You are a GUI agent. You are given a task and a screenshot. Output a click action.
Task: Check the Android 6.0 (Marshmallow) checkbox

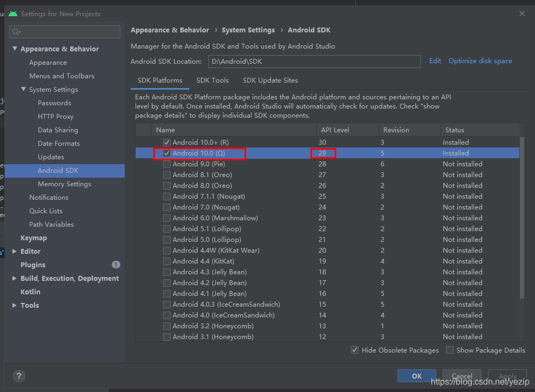pyautogui.click(x=166, y=218)
